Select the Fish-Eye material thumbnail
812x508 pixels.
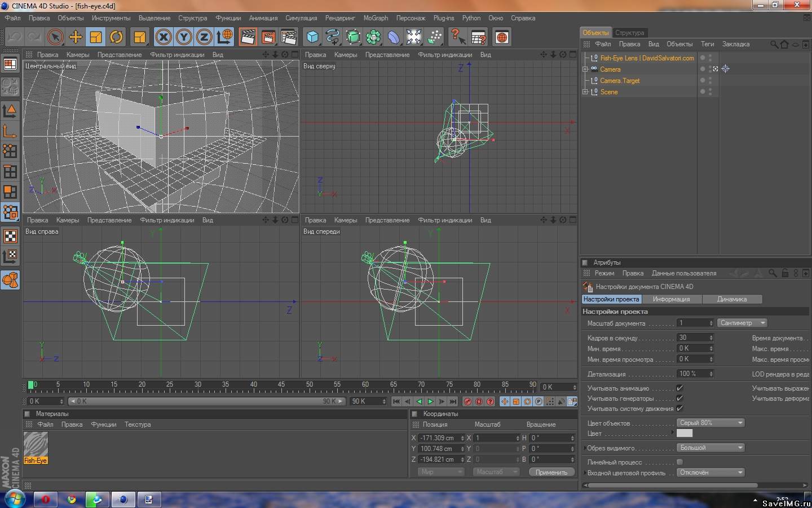pos(36,444)
